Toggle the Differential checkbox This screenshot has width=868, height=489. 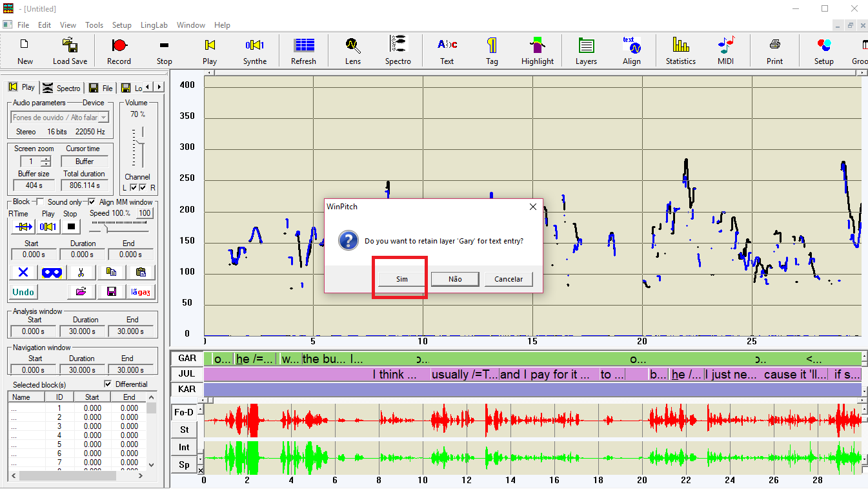coord(108,384)
